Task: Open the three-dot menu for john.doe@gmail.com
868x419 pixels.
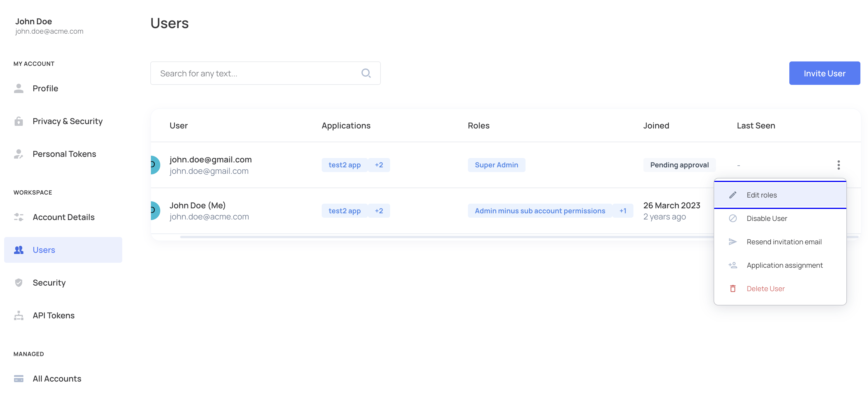Action: tap(838, 165)
